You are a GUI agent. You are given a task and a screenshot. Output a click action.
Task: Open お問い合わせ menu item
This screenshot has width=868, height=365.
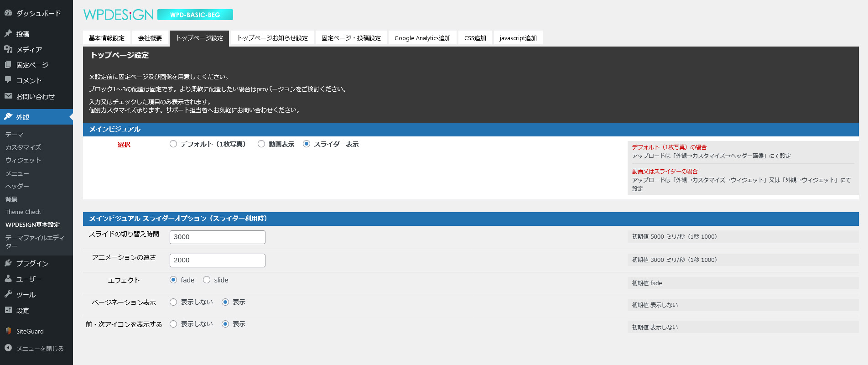(36, 96)
